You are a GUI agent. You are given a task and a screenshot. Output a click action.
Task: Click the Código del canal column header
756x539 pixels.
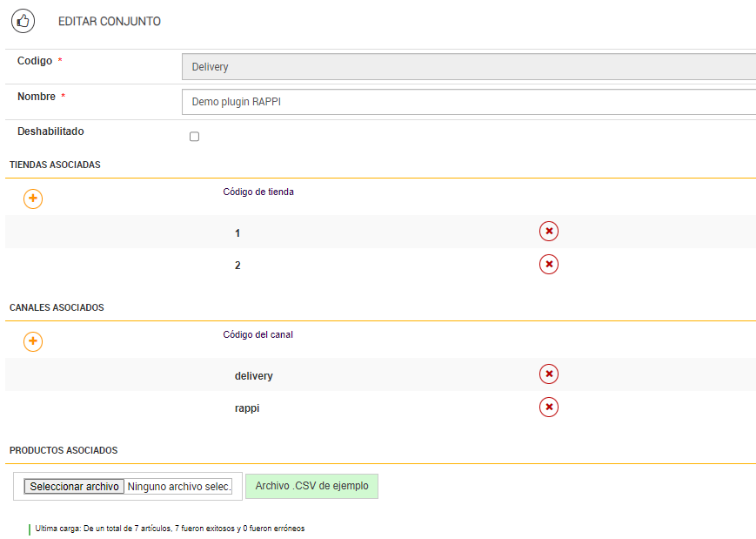click(x=258, y=334)
